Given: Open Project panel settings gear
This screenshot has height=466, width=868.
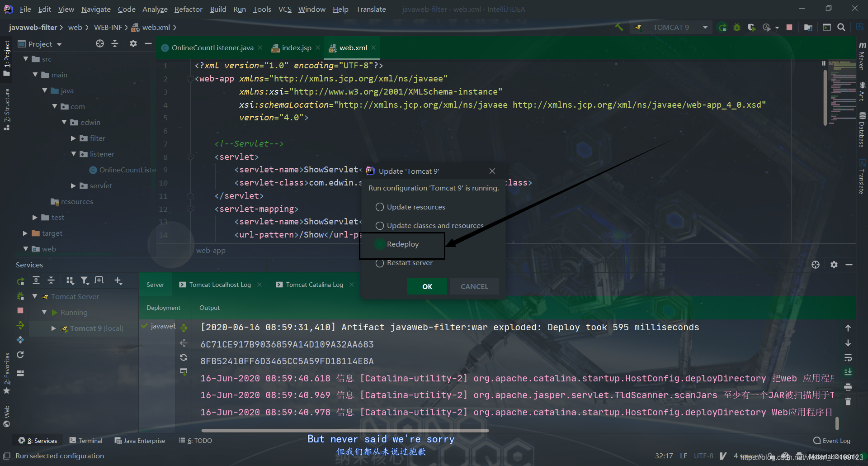Looking at the screenshot, I should coord(133,43).
